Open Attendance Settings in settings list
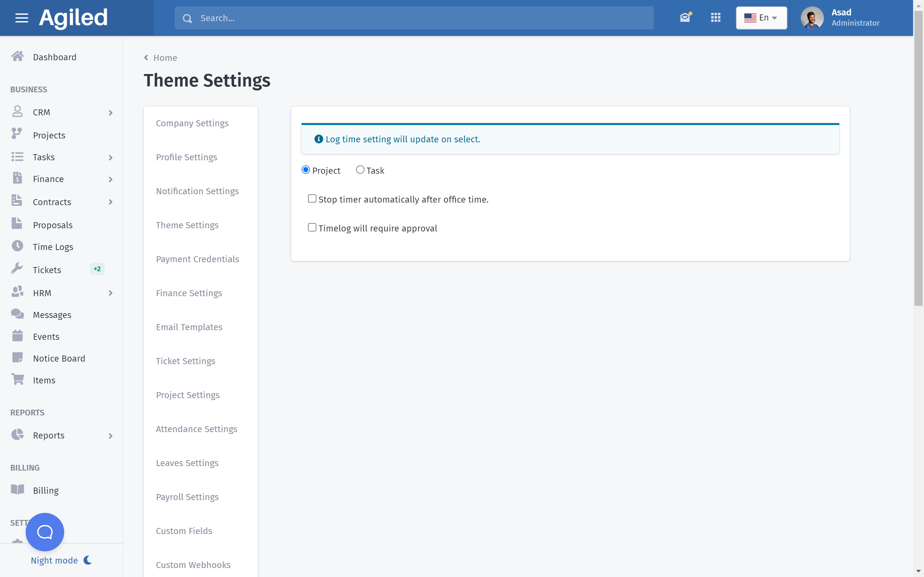Screen dimensions: 924x577 196,429
